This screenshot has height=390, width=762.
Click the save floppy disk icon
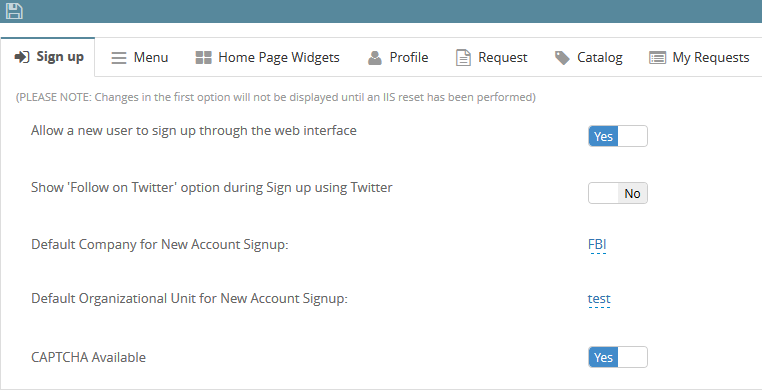[14, 11]
